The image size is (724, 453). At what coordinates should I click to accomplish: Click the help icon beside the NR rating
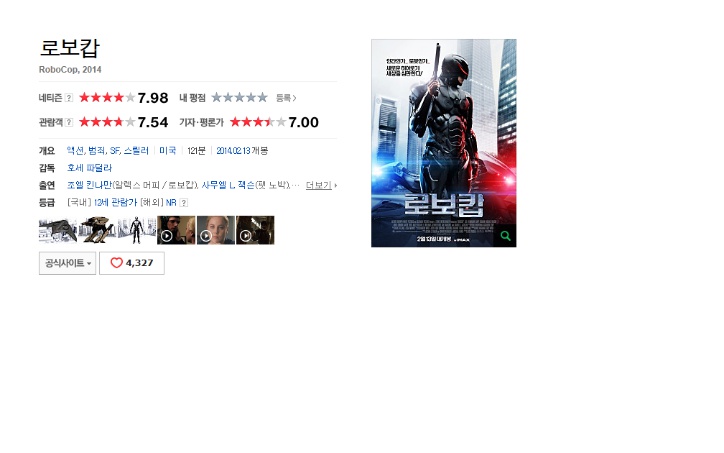[183, 202]
